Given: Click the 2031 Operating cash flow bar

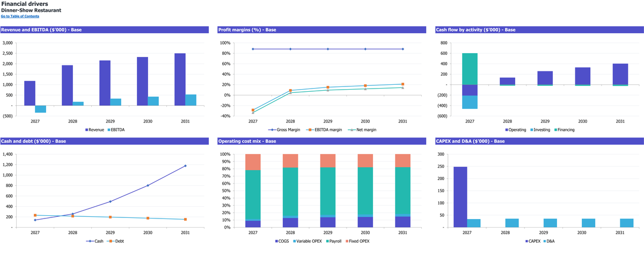Looking at the screenshot, I should (620, 74).
